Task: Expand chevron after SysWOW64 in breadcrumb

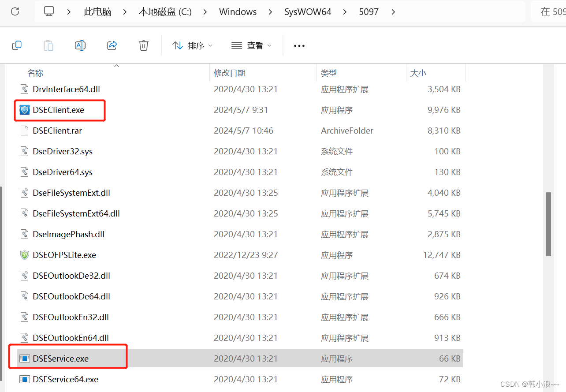Action: click(x=345, y=12)
